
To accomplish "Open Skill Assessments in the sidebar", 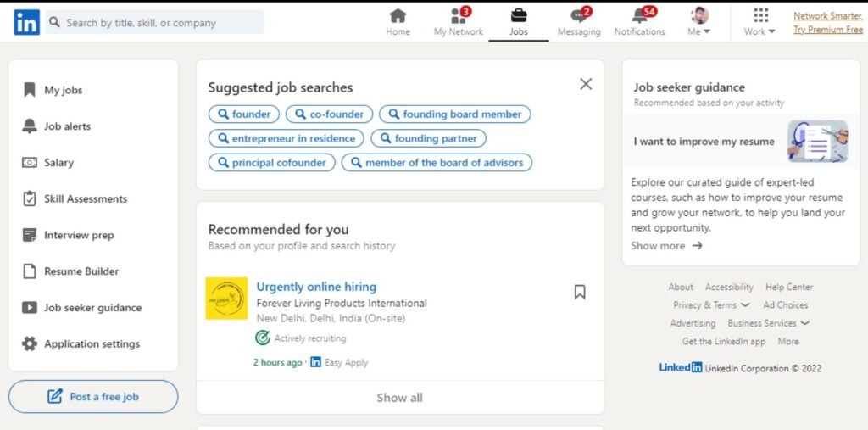I will pyautogui.click(x=86, y=199).
